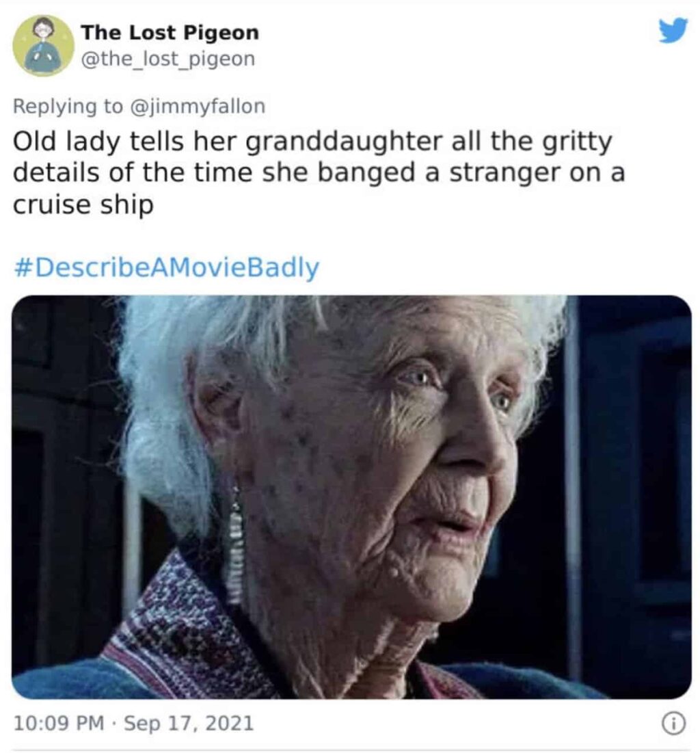700x753 pixels.
Task: Open the @the_lost_pigeon handle
Action: [168, 59]
